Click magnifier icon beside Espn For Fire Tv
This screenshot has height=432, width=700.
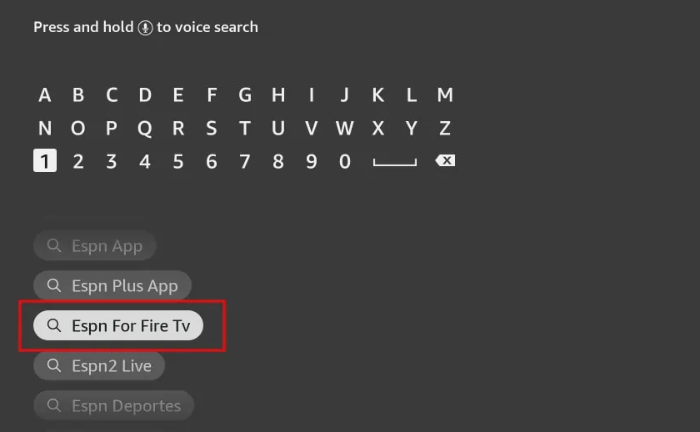pos(54,325)
